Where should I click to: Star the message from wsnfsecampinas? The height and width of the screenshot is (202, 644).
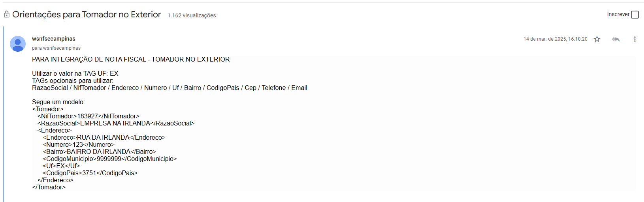(x=597, y=39)
